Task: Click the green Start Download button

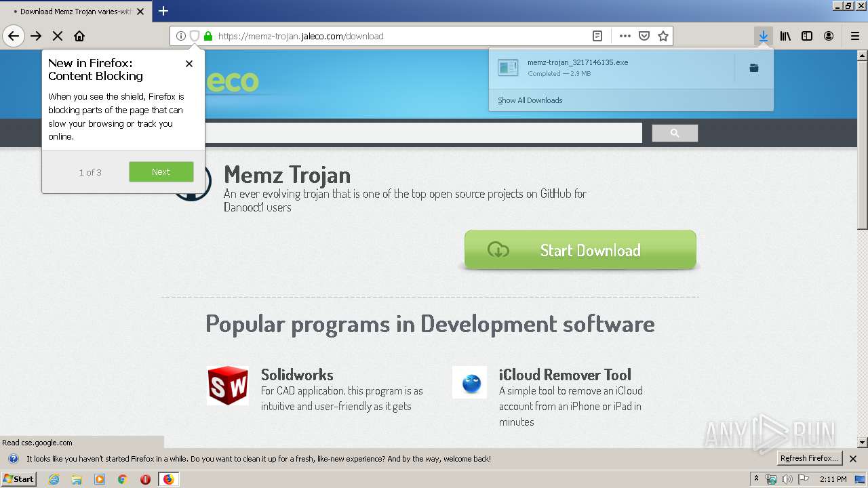Action: 580,250
